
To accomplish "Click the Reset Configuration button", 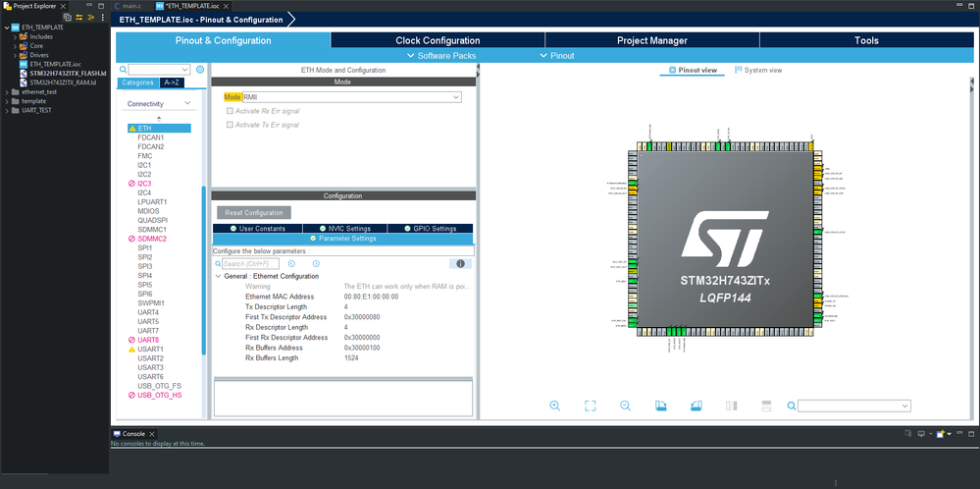I will (x=254, y=213).
